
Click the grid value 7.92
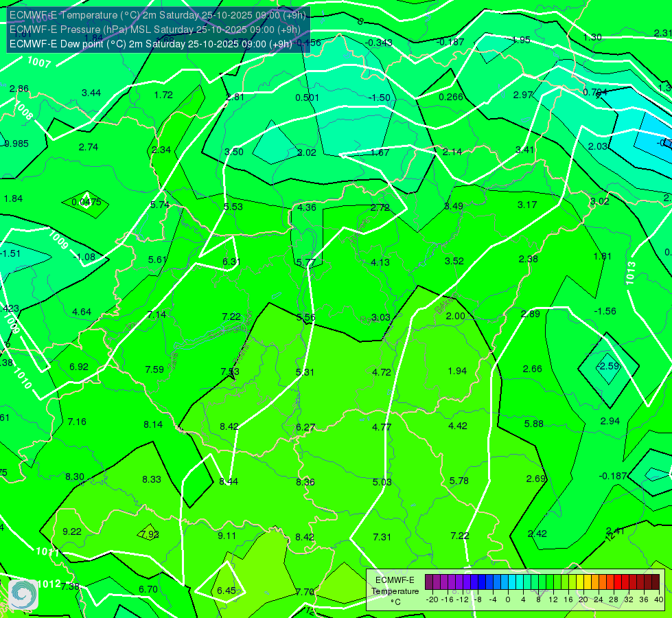(150, 535)
